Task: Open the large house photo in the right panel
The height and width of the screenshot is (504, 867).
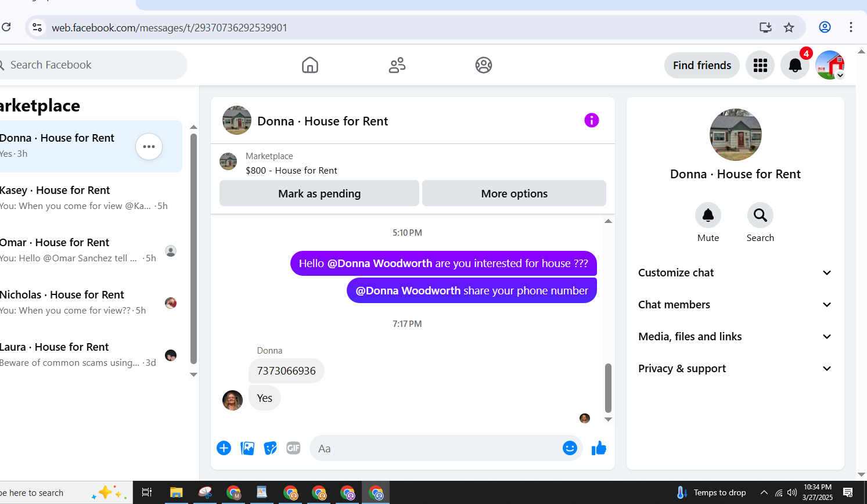Action: click(x=735, y=135)
